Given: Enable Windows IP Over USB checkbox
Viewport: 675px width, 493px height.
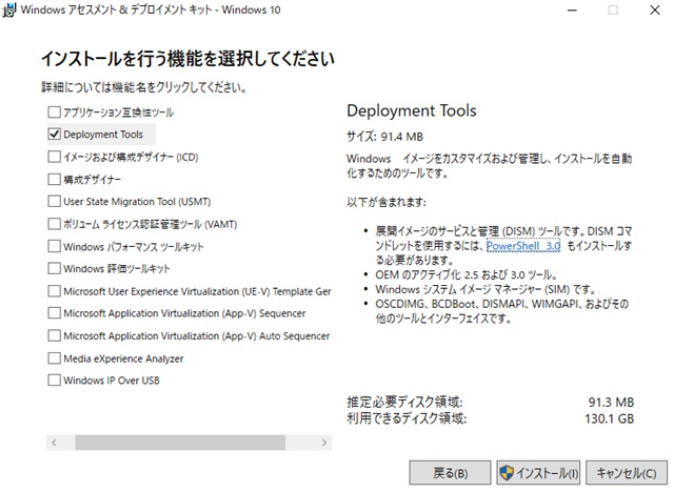Looking at the screenshot, I should [x=53, y=380].
